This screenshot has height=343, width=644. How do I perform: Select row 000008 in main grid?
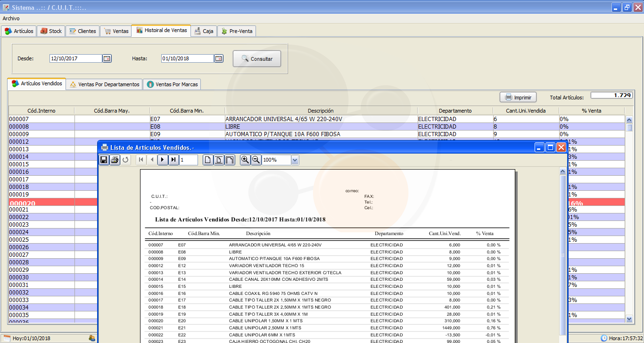(317, 127)
